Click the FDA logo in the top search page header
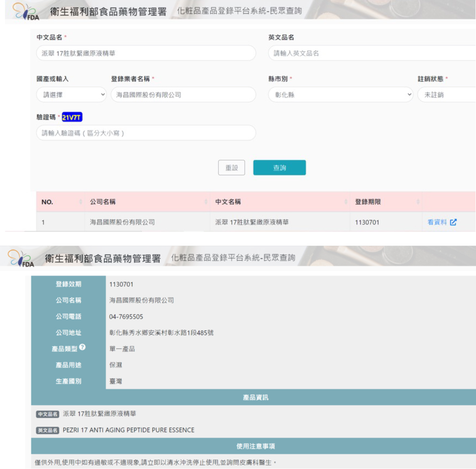 26,12
